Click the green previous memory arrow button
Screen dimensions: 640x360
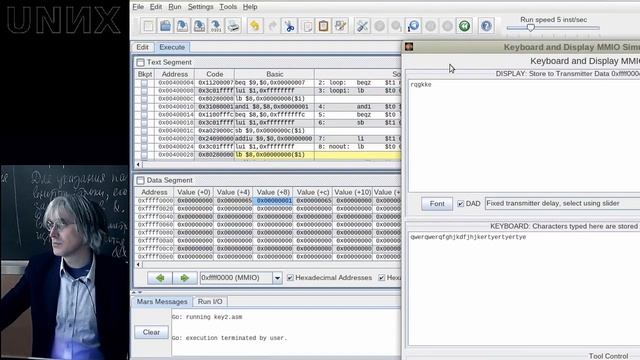coord(160,278)
